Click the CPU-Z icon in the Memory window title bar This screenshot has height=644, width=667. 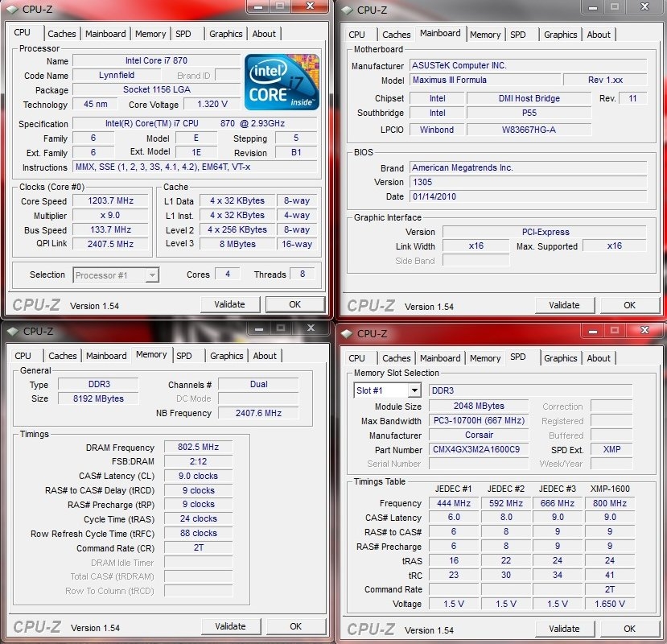coord(14,331)
